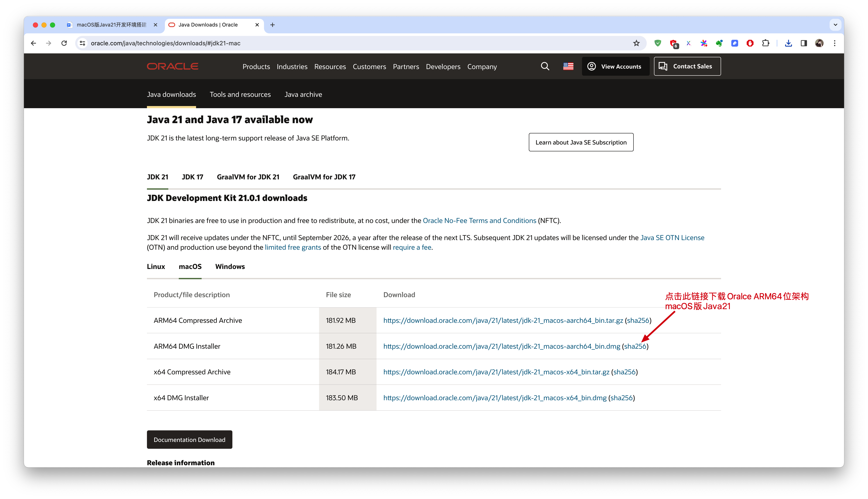Viewport: 868px width, 499px height.
Task: Open the Developers menu
Action: coord(443,66)
